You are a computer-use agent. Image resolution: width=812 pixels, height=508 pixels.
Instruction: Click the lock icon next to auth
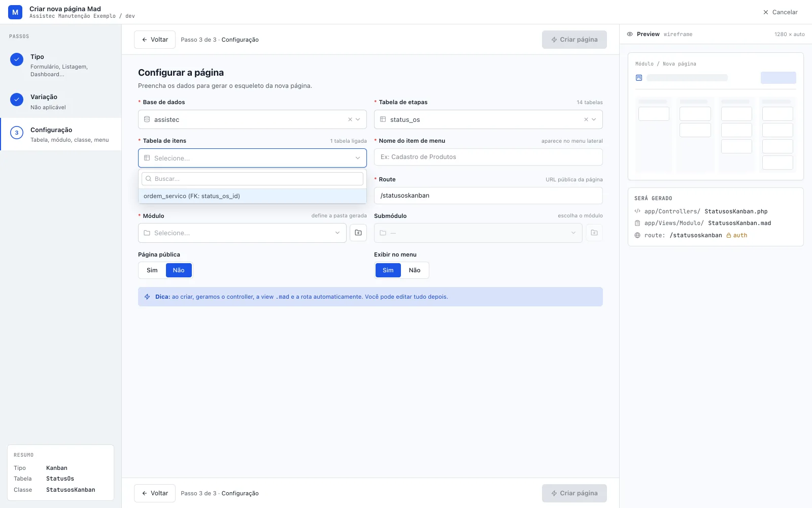(x=729, y=235)
